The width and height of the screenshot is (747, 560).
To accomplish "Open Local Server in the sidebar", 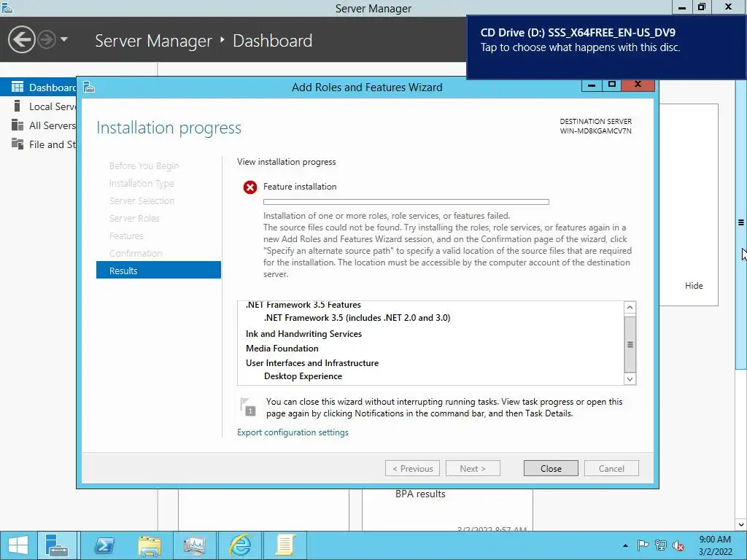I will pos(38,106).
